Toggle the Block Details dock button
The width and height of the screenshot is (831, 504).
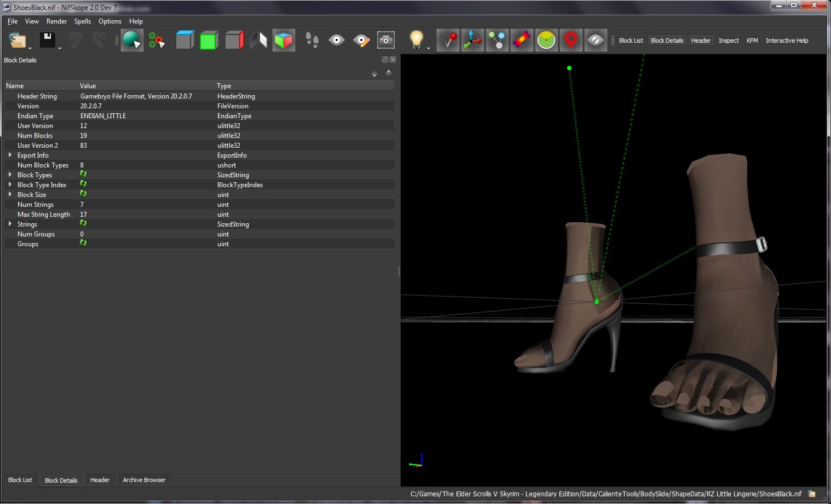click(x=667, y=40)
